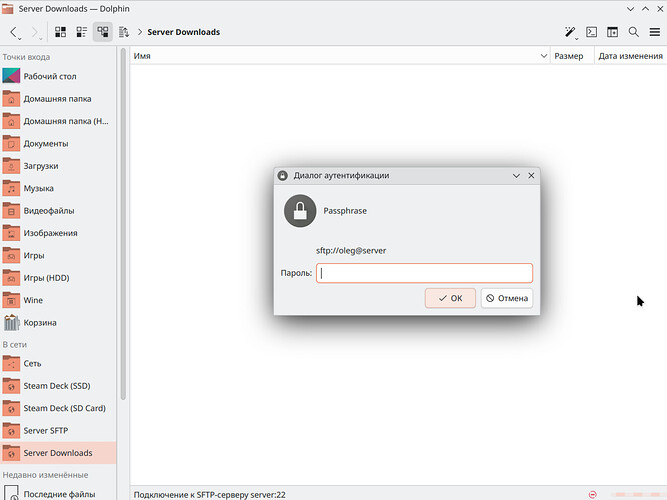Screen dimensions: 667x500
Task: Open Steam Deck (SSD) place
Action: click(58, 386)
